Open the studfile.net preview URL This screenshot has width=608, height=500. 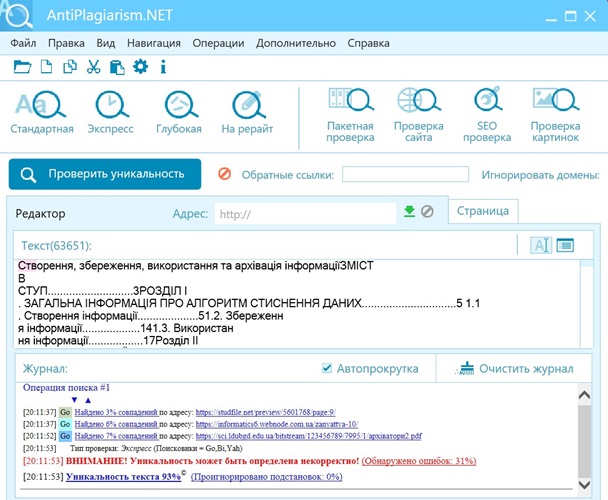pos(266,412)
